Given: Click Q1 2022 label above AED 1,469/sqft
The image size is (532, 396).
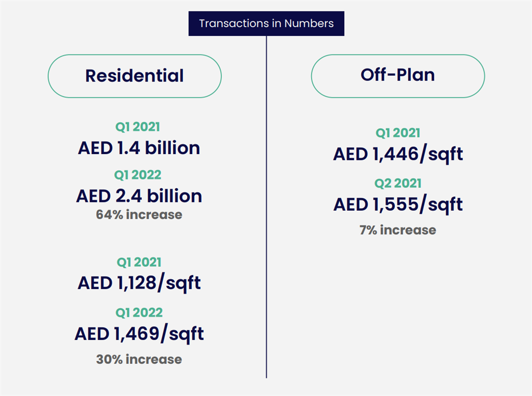Looking at the screenshot, I should pyautogui.click(x=139, y=313).
